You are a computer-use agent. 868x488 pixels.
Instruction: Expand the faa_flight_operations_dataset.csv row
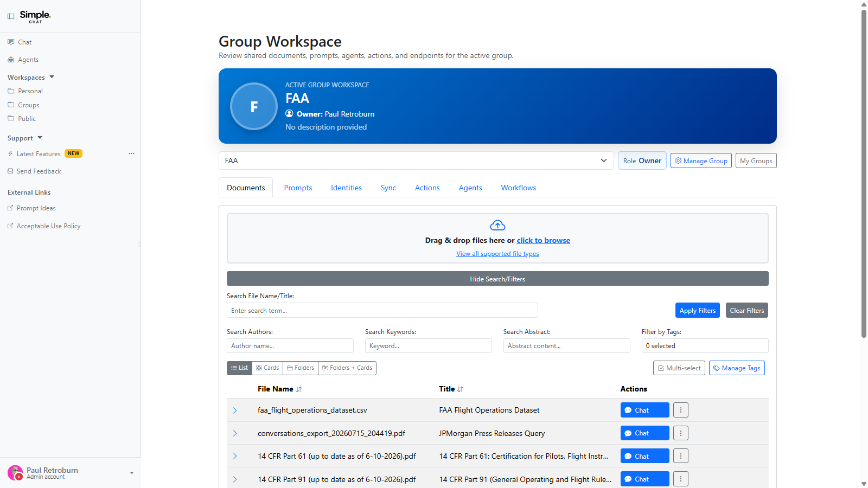click(x=235, y=410)
